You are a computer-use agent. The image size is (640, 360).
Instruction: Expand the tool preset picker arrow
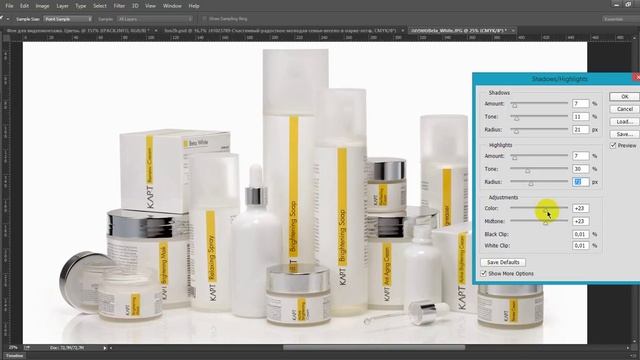pos(8,19)
